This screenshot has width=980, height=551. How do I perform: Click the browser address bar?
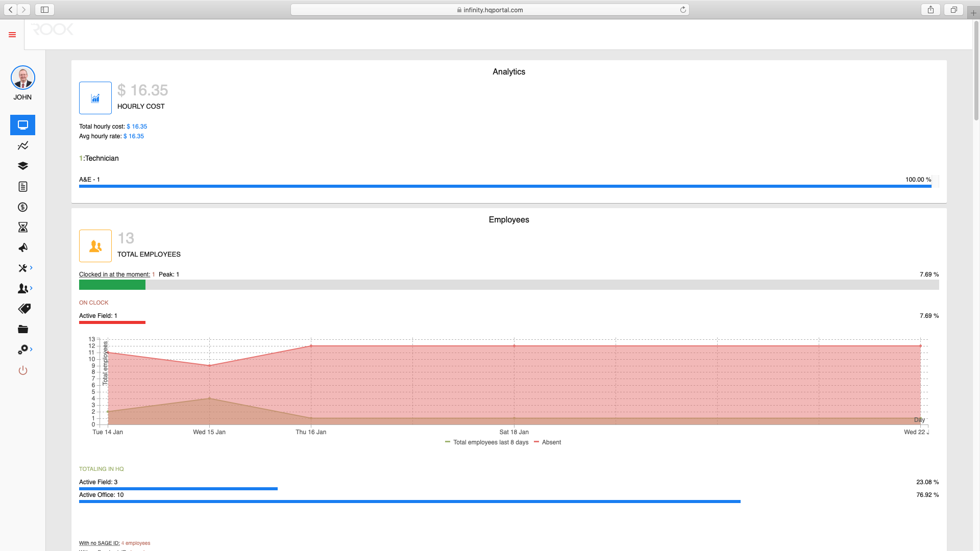pos(489,10)
